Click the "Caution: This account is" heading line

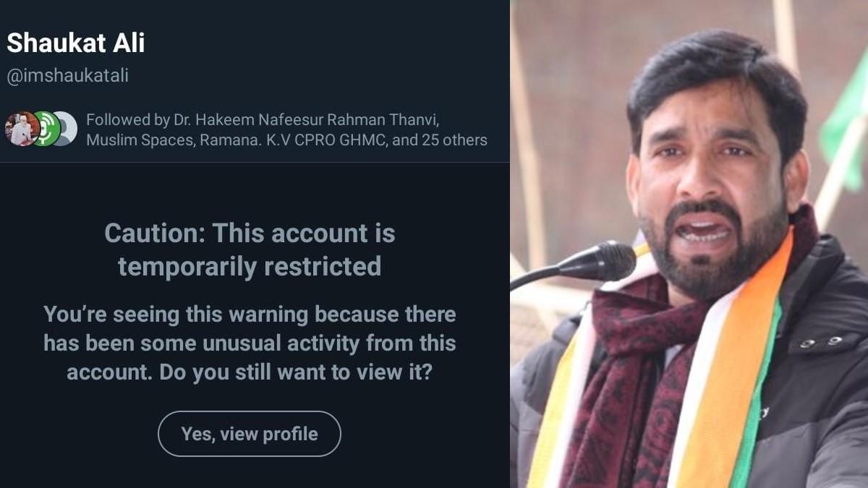tap(250, 234)
